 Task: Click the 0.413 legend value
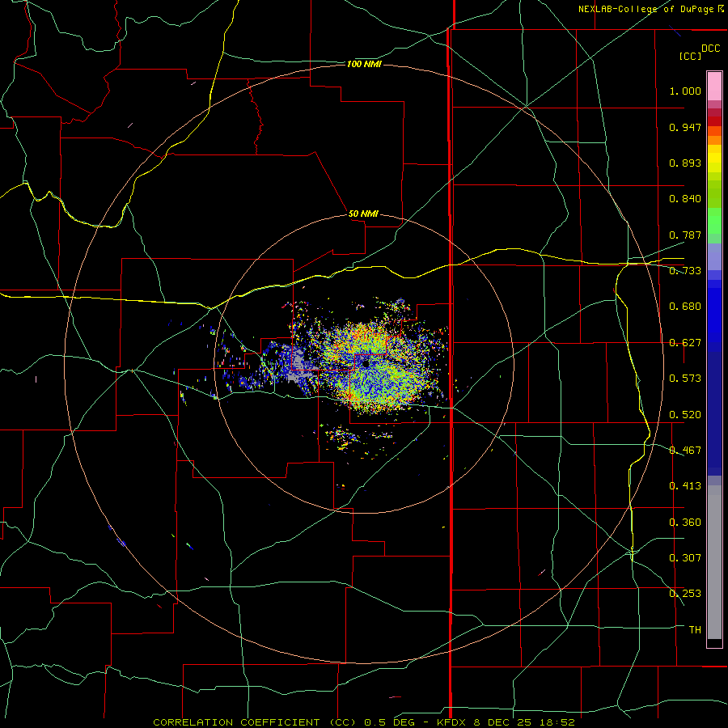click(685, 486)
